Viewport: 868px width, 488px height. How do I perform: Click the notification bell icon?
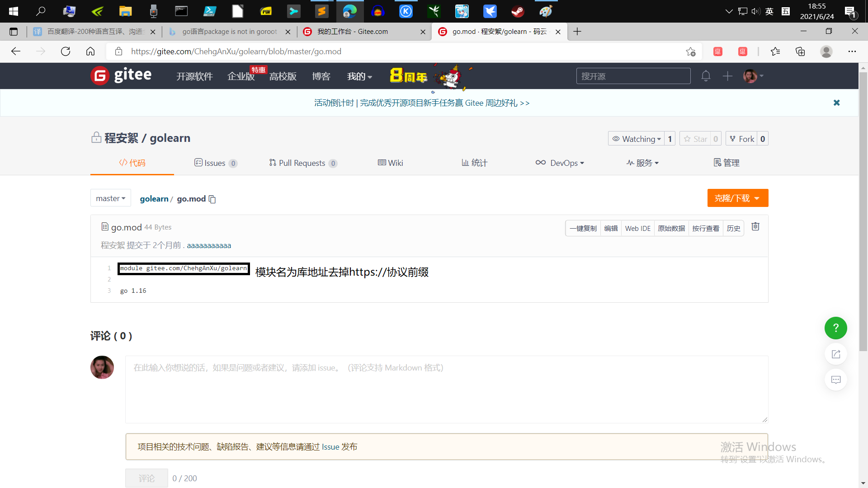706,76
